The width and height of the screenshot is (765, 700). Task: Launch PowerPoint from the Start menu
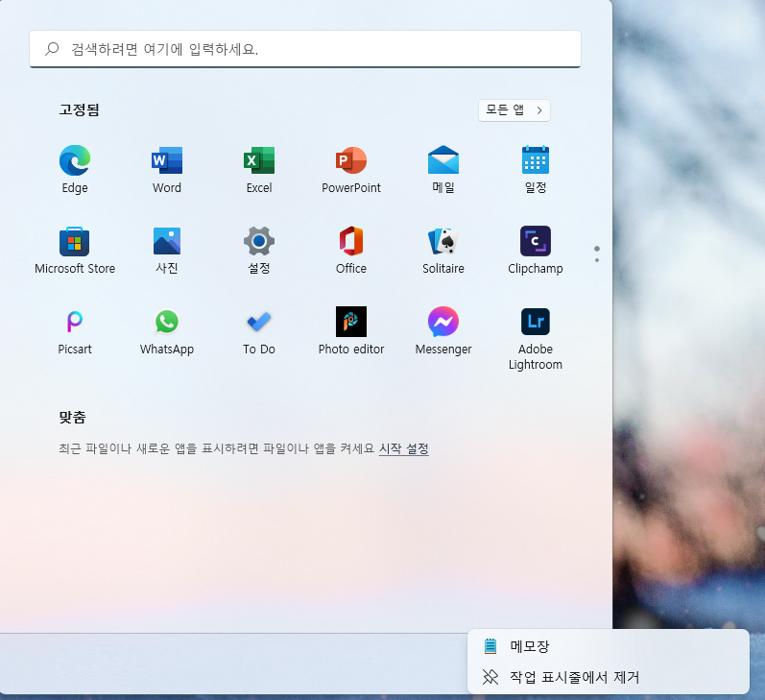[351, 169]
